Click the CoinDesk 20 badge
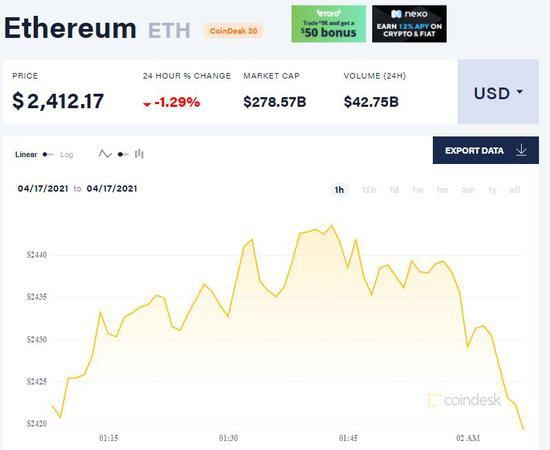Image resolution: width=550 pixels, height=450 pixels. pyautogui.click(x=233, y=31)
